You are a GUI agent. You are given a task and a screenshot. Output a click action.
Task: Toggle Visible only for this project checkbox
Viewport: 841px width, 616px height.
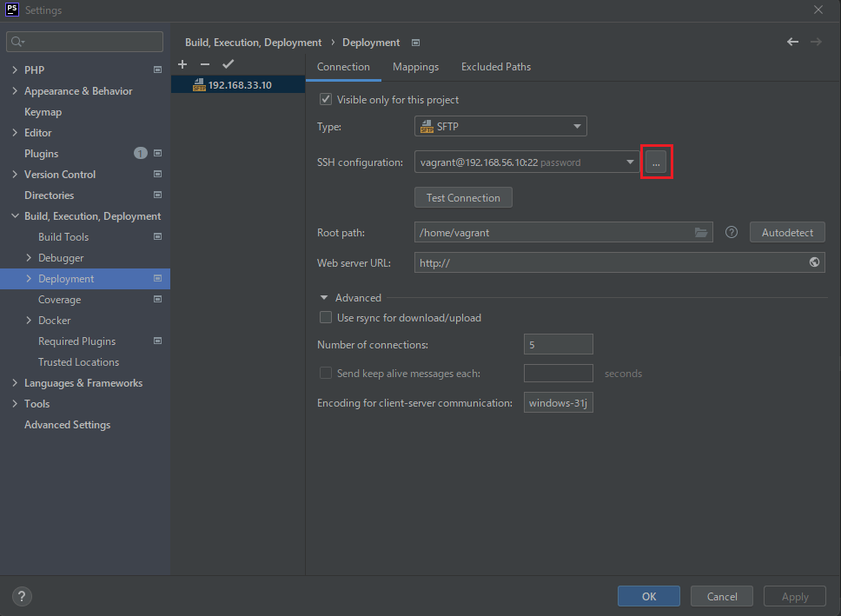(326, 100)
